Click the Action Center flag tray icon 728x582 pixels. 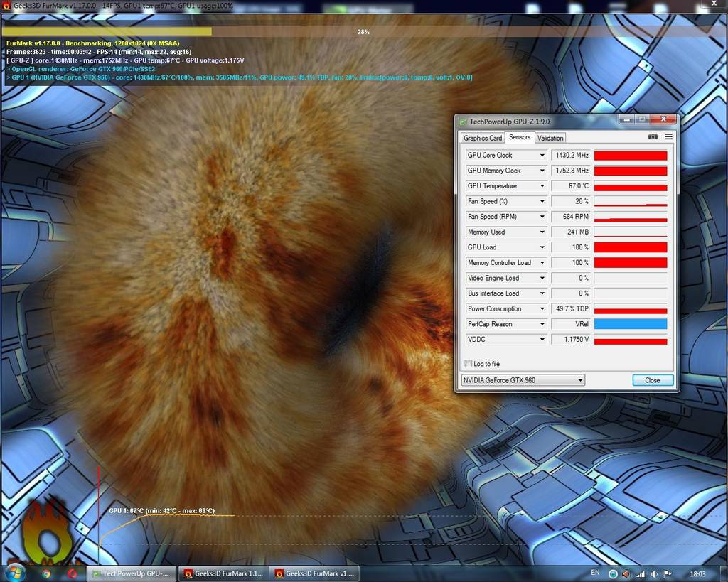pyautogui.click(x=668, y=574)
